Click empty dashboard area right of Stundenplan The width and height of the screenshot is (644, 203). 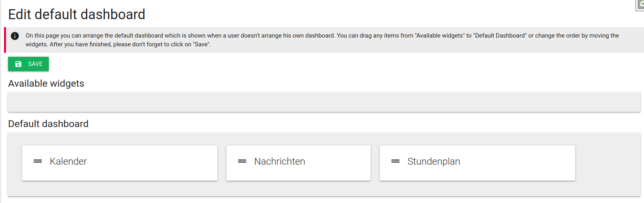(608, 163)
